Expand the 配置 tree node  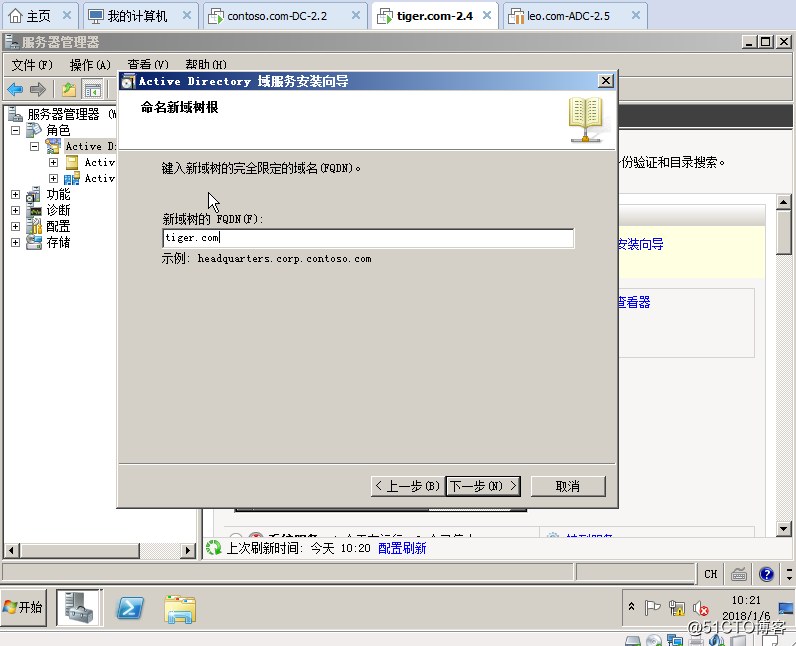click(x=16, y=226)
